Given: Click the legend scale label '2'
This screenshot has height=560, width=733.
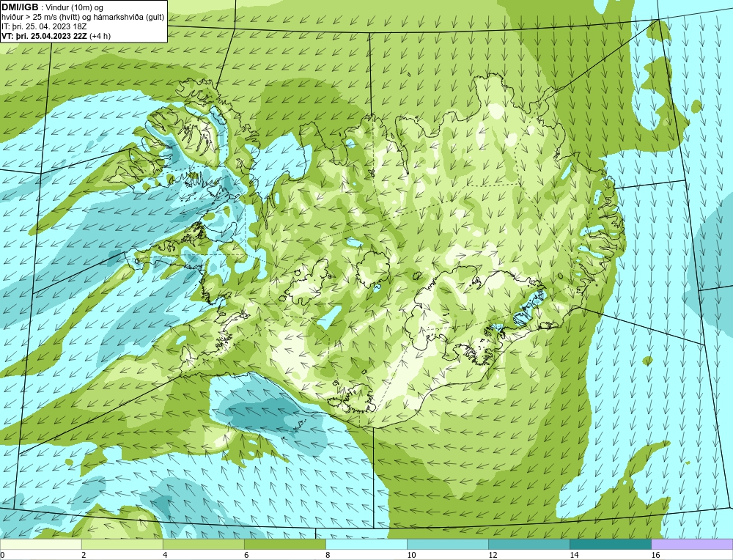Looking at the screenshot, I should (84, 555).
